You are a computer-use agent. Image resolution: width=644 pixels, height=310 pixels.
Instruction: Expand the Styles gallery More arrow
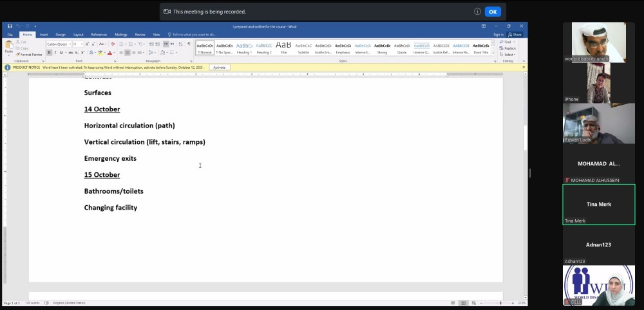pyautogui.click(x=493, y=53)
